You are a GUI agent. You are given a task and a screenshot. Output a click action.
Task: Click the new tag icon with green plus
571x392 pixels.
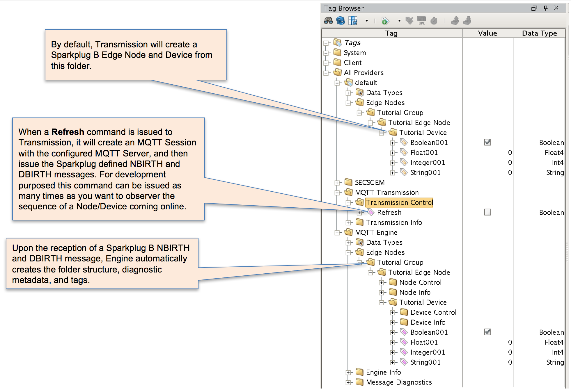pos(385,21)
